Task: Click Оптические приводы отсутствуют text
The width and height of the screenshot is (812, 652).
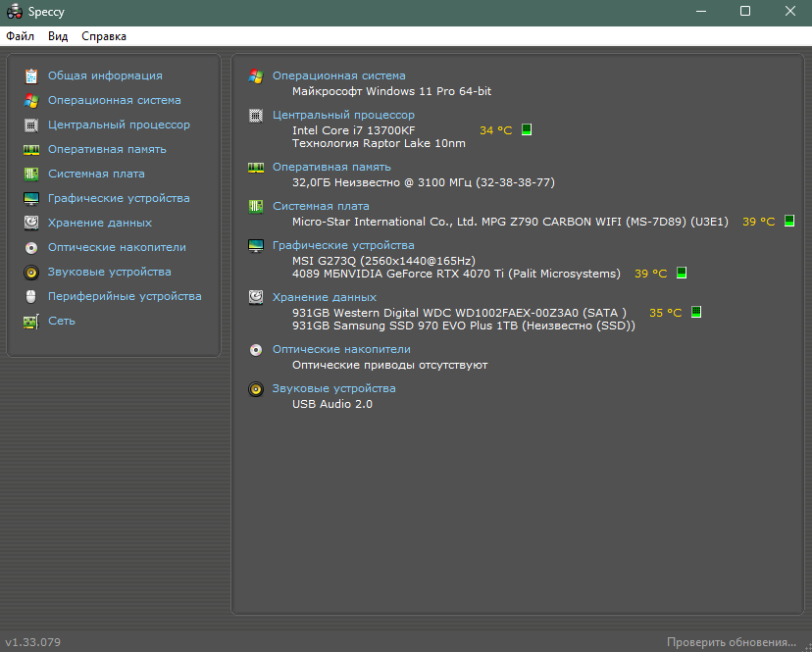Action: point(390,365)
